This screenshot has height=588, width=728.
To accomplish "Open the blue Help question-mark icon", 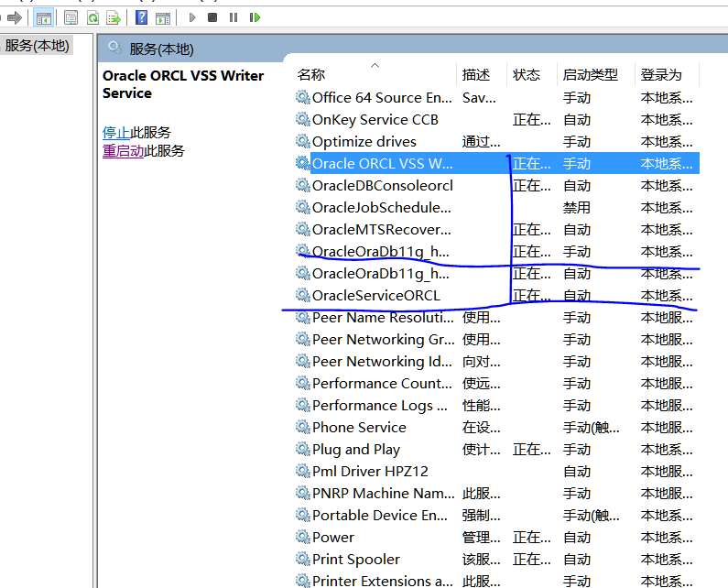I will coord(141,17).
